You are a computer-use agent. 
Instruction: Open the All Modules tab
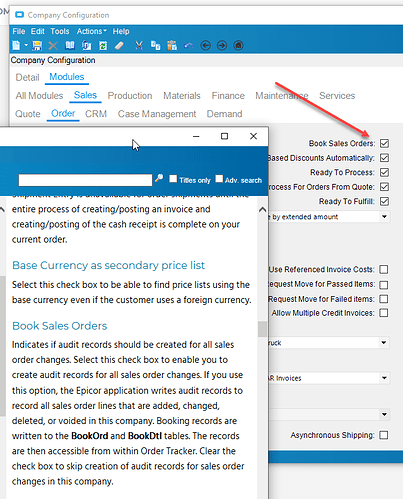pos(39,96)
